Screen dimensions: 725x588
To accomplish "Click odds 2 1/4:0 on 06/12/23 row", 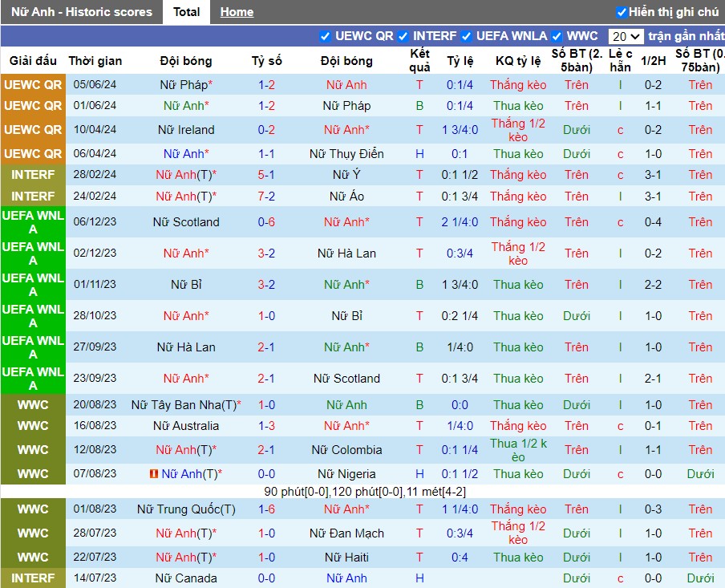I will [x=460, y=222].
